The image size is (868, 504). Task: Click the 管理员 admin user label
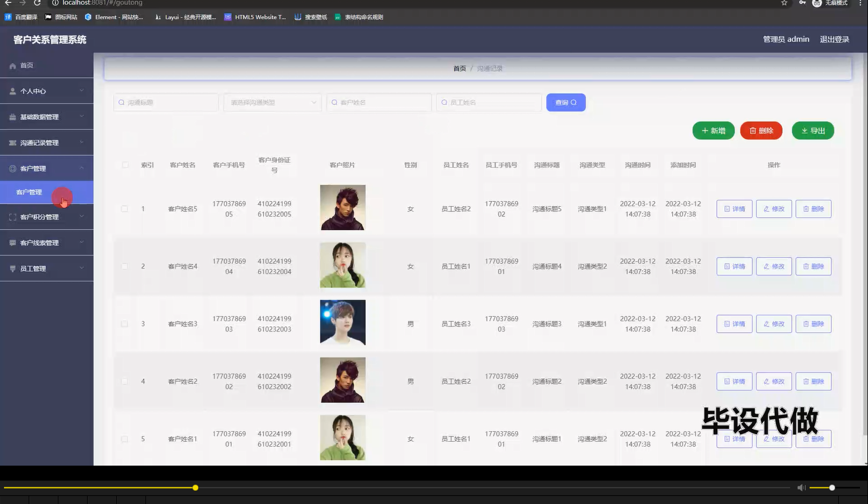[x=786, y=40]
